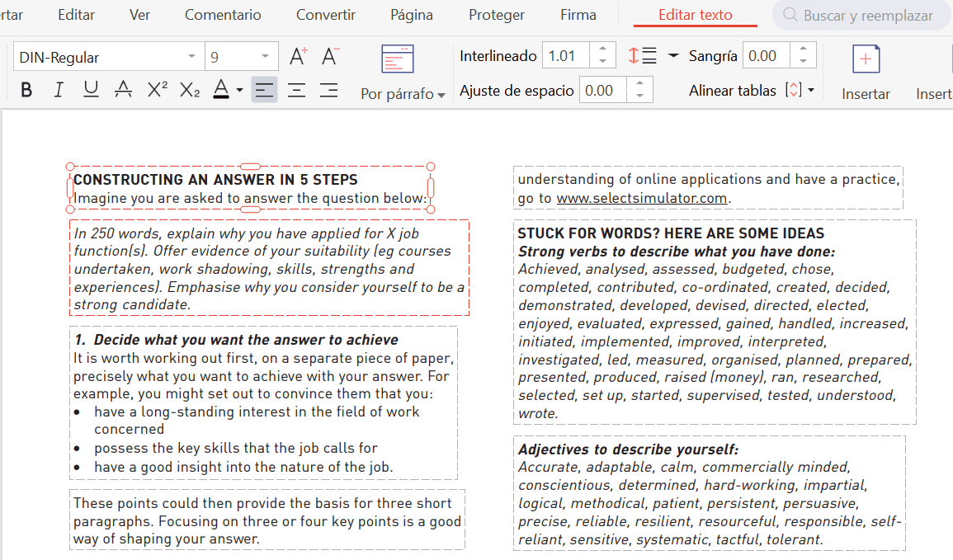Enable subscript formatting
This screenshot has width=953, height=560.
click(x=190, y=90)
